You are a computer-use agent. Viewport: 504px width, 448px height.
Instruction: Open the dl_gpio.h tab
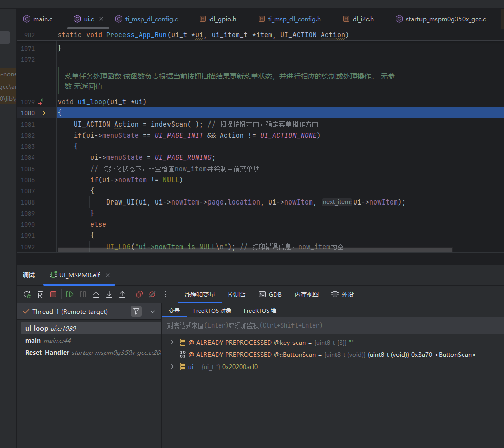[218, 19]
